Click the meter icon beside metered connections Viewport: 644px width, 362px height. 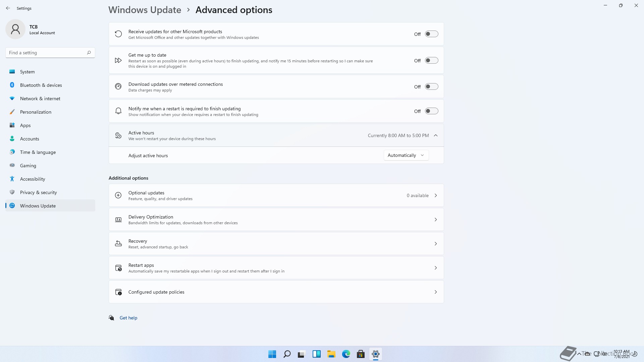(118, 86)
